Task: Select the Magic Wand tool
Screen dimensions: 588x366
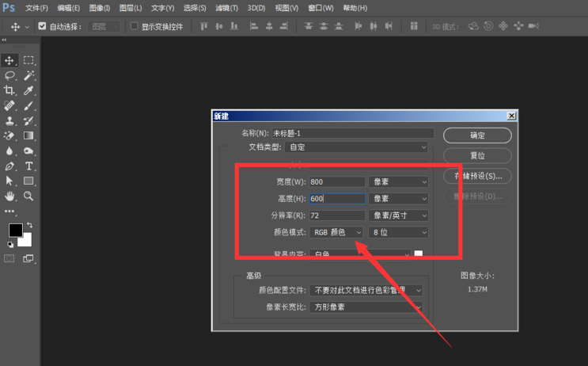Action: coord(28,75)
